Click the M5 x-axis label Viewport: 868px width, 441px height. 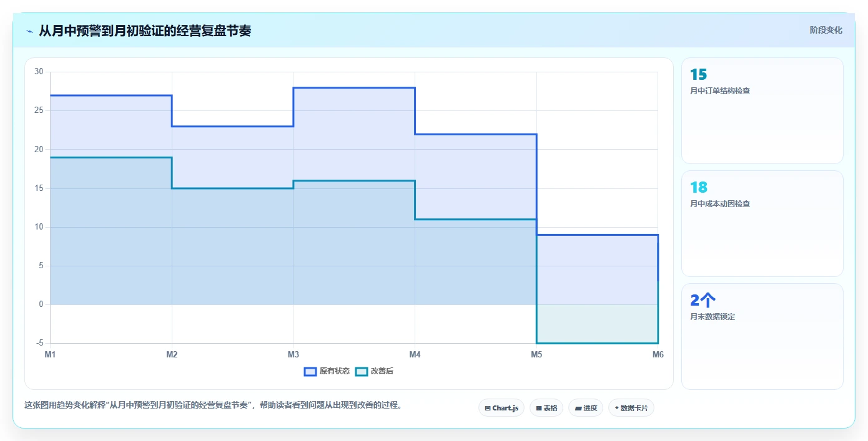pyautogui.click(x=536, y=355)
